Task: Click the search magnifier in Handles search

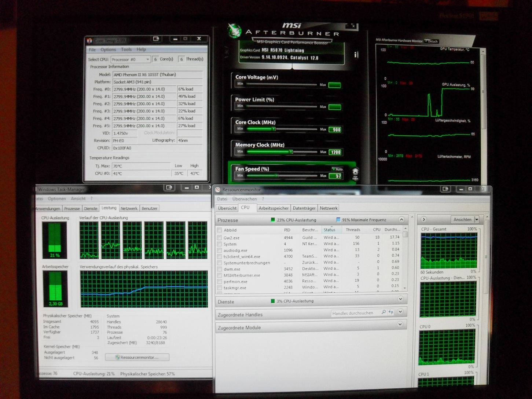Action: [x=384, y=312]
